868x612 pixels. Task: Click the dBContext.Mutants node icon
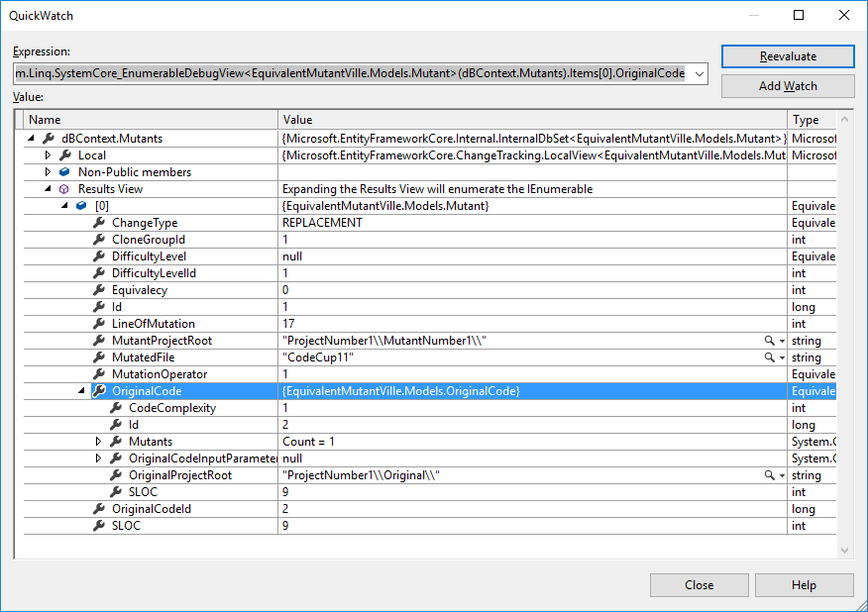46,138
